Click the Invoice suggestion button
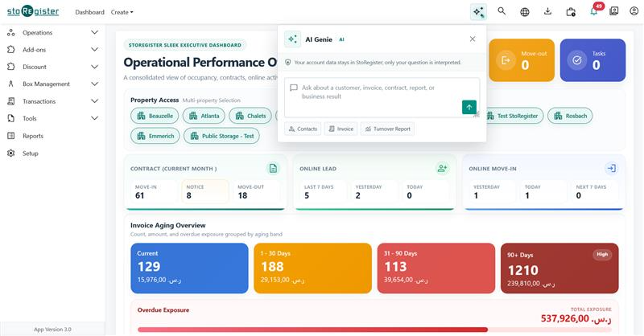 [x=341, y=129]
